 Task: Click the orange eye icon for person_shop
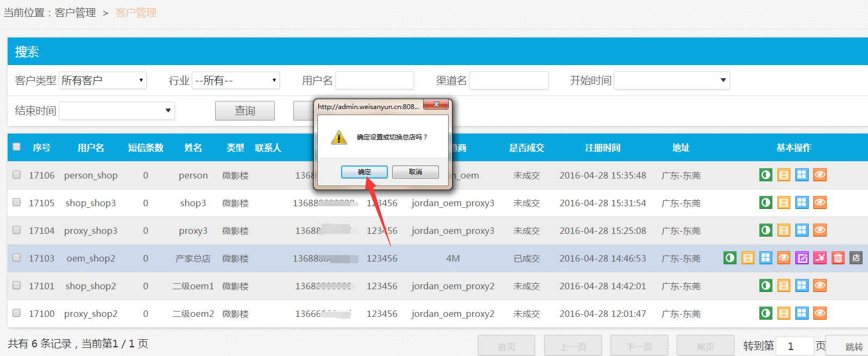(x=820, y=175)
